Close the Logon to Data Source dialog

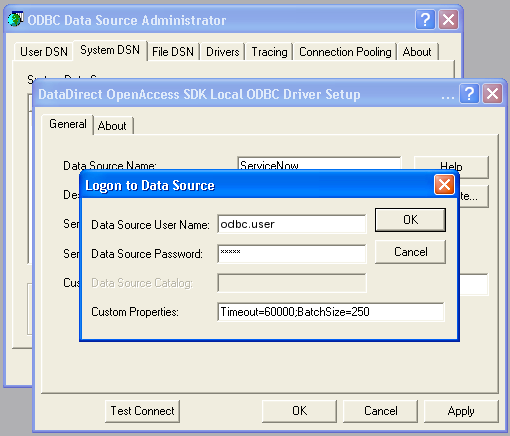click(x=444, y=185)
